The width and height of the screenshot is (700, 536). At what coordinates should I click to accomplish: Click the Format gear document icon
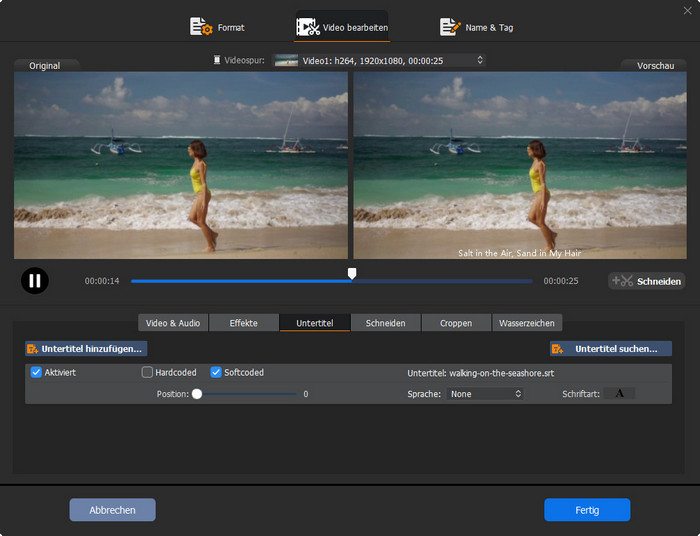(x=201, y=27)
